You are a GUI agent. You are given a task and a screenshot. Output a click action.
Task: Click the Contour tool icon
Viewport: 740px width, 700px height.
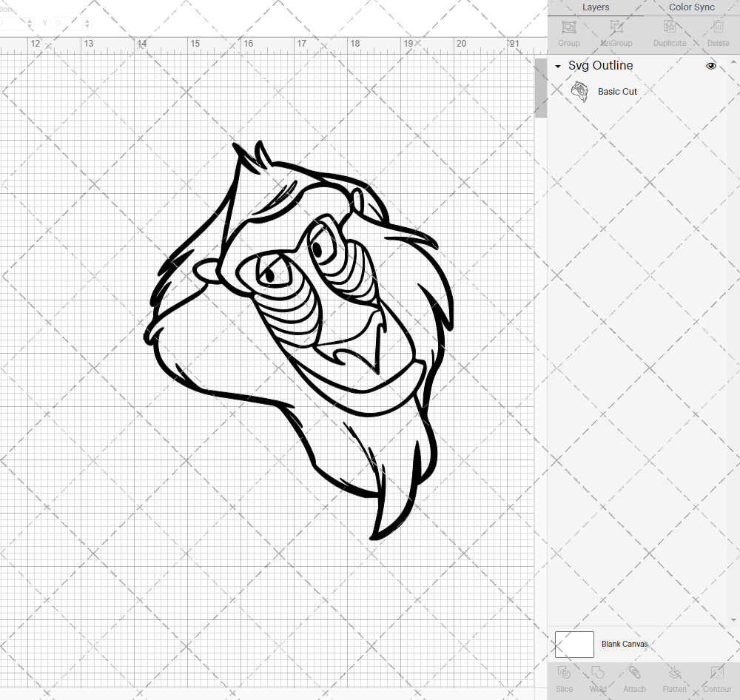pos(717,672)
